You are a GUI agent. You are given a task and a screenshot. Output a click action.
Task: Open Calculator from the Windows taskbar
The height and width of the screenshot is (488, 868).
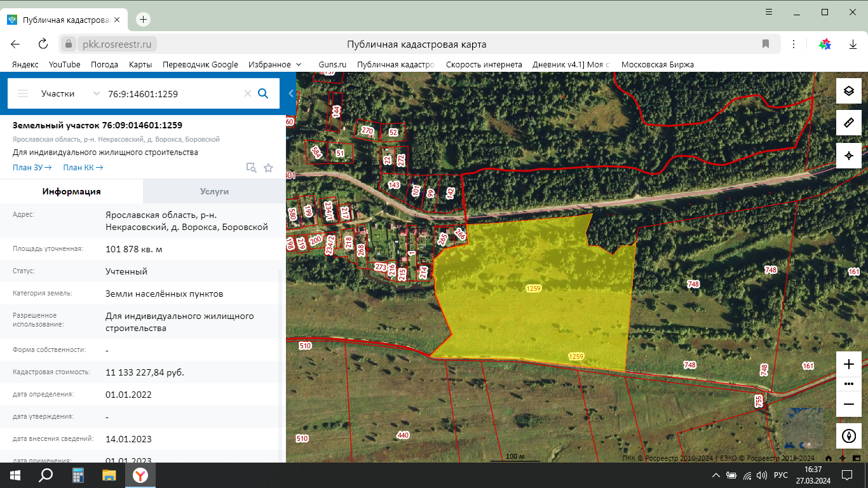[78, 475]
